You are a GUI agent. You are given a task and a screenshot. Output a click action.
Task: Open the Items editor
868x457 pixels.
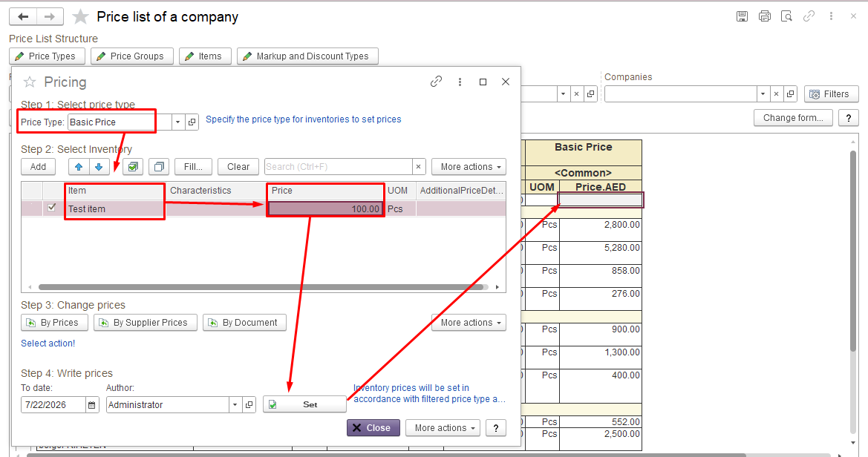[x=205, y=56]
